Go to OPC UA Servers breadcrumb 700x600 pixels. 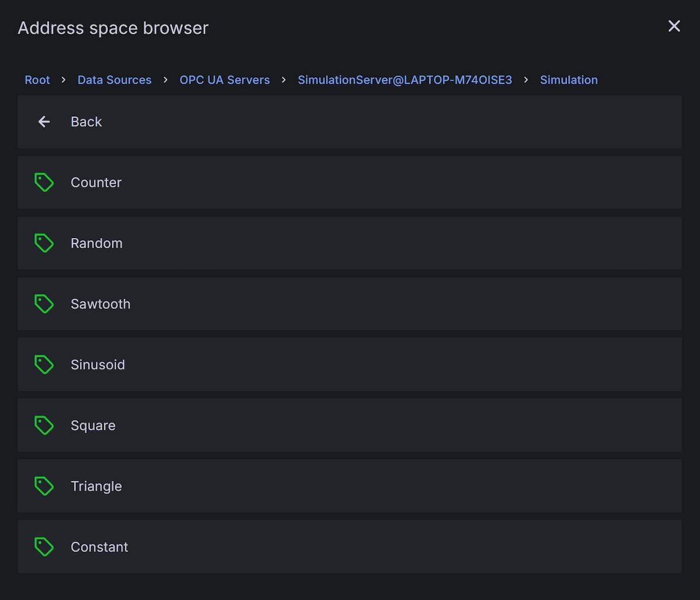coord(225,79)
